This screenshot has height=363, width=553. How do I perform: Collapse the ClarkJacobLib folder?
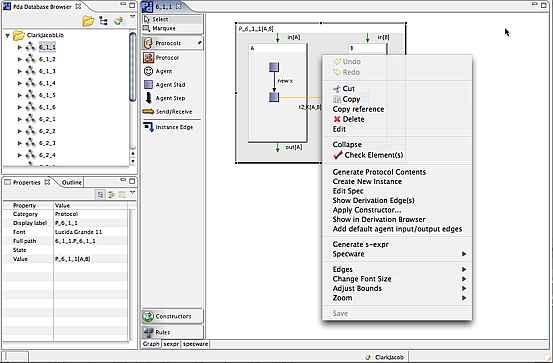(7, 35)
